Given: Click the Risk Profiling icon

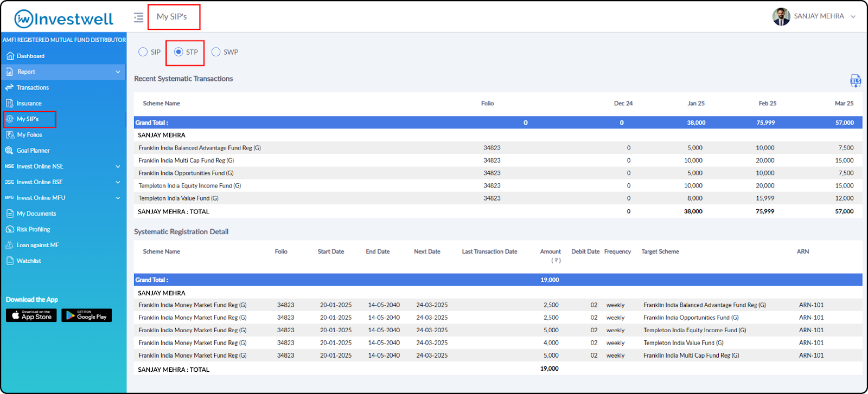Looking at the screenshot, I should click(10, 229).
